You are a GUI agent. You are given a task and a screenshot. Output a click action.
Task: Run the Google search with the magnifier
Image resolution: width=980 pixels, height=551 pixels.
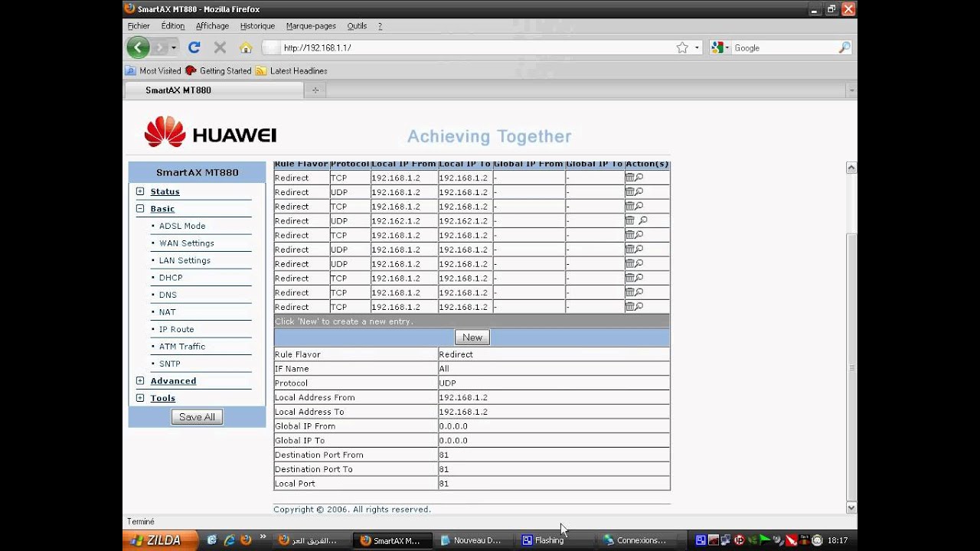click(x=844, y=47)
